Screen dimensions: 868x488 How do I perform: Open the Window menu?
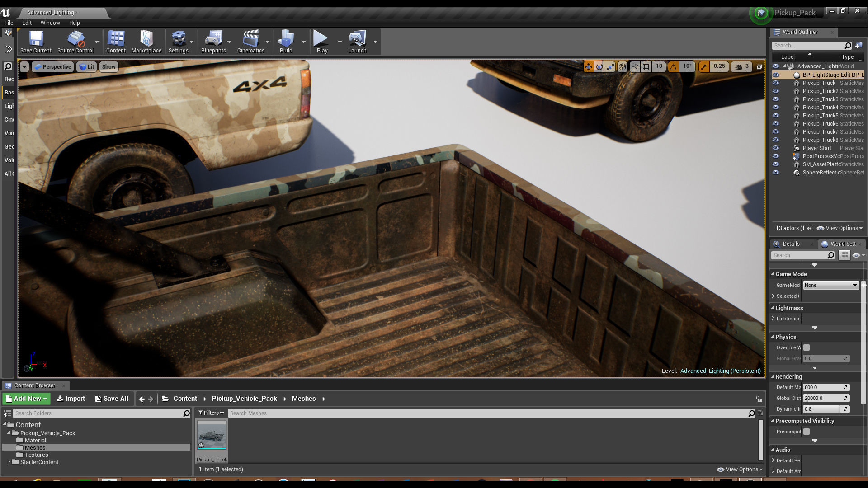pyautogui.click(x=50, y=23)
